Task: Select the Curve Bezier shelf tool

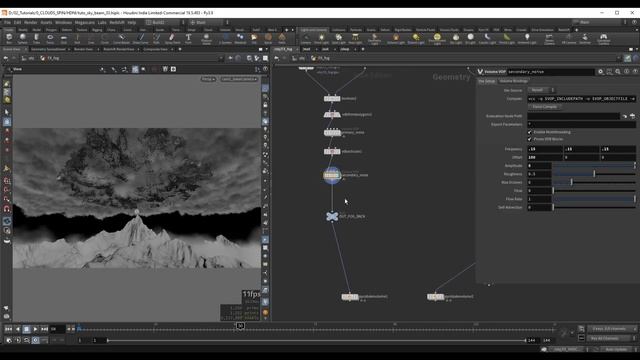Action: (121, 38)
